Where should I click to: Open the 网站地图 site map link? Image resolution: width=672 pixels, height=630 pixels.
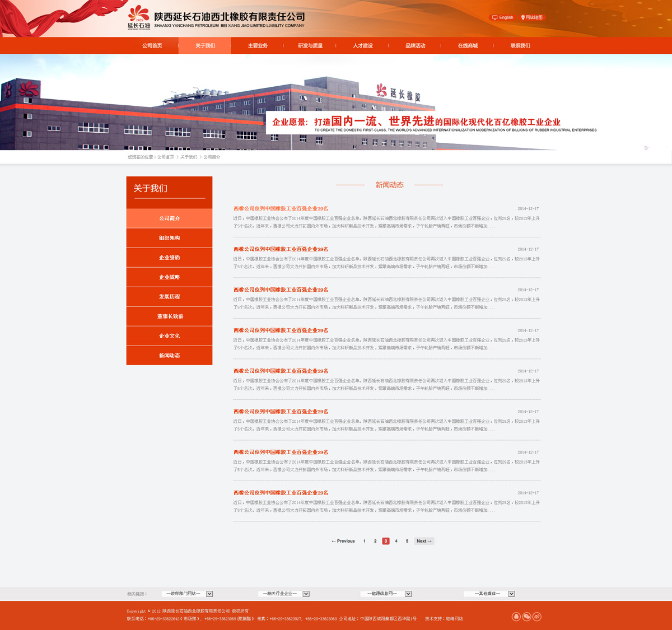click(532, 17)
